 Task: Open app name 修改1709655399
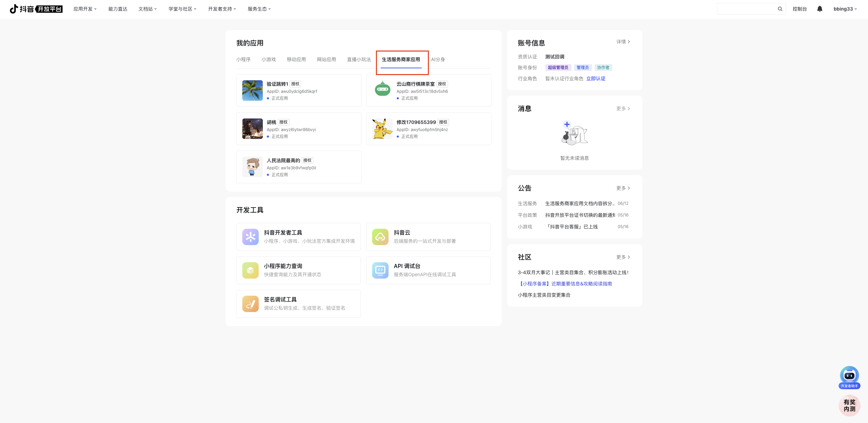pyautogui.click(x=416, y=122)
